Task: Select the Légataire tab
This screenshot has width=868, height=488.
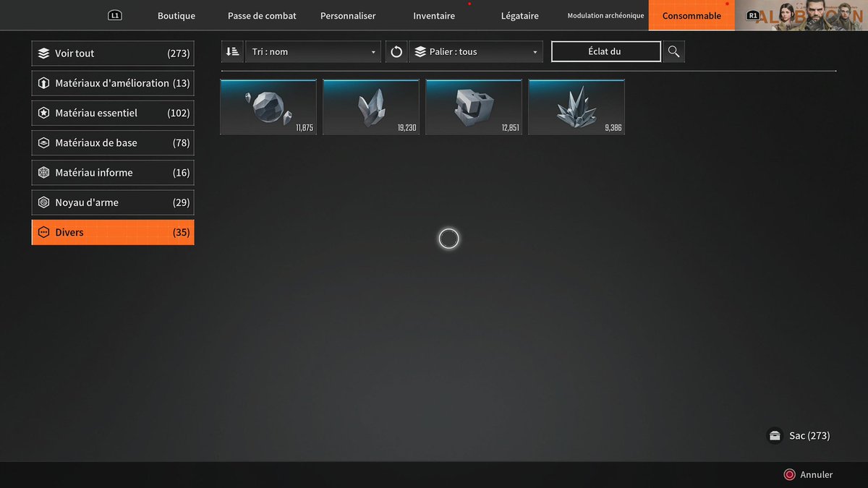Action: [520, 16]
